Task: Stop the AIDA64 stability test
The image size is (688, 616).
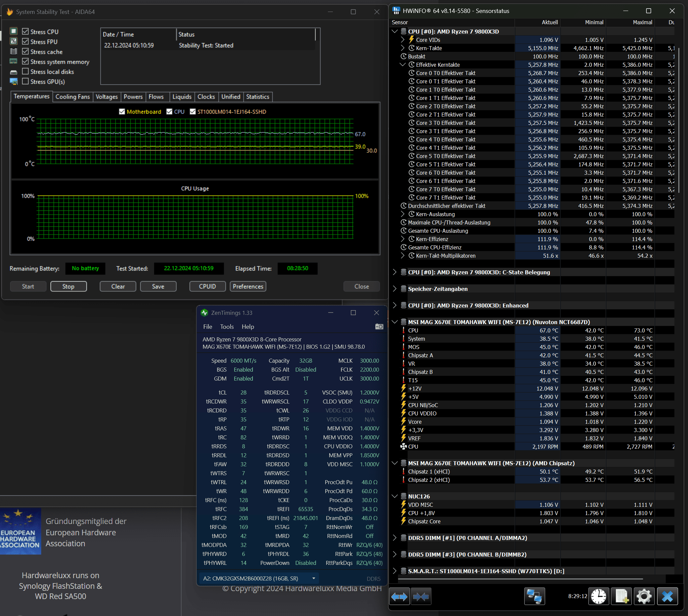Action: 68,286
